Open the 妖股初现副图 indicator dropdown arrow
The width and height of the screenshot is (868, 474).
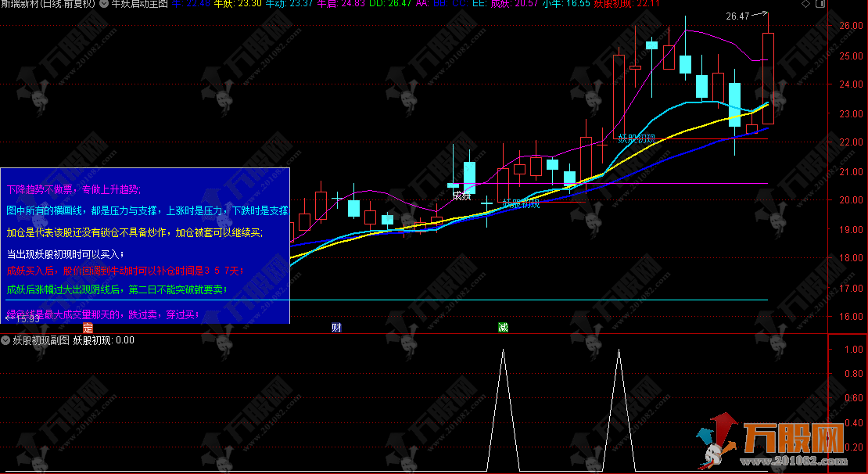(5, 340)
